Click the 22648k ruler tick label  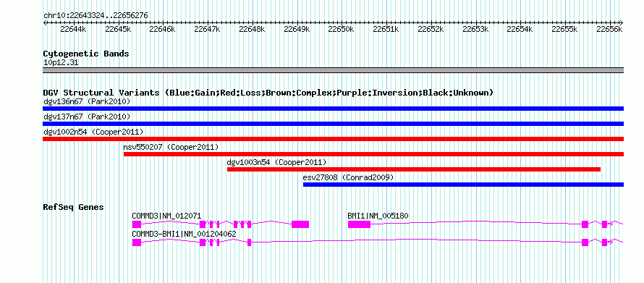click(252, 29)
